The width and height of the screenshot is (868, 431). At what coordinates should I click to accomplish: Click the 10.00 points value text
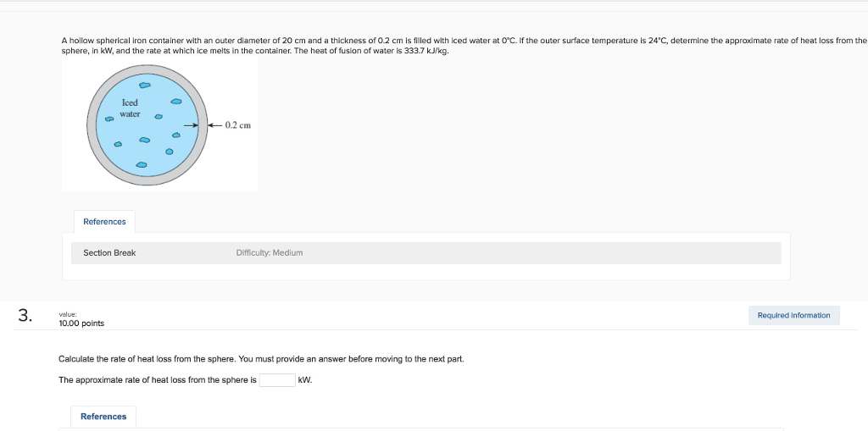click(x=81, y=323)
